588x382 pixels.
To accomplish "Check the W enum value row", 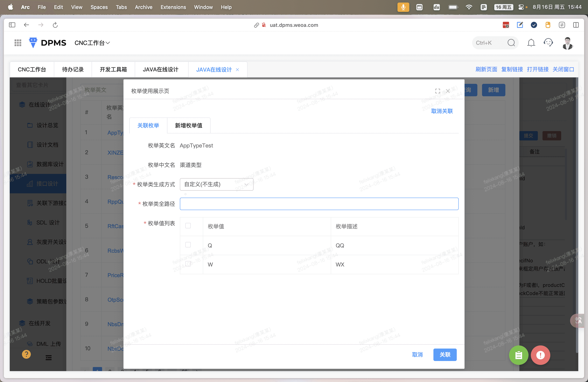I will [188, 264].
